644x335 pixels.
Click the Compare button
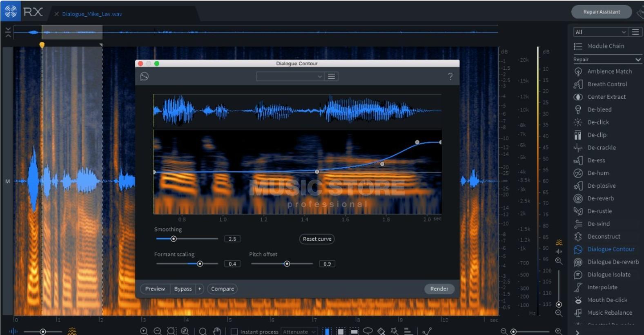point(223,289)
